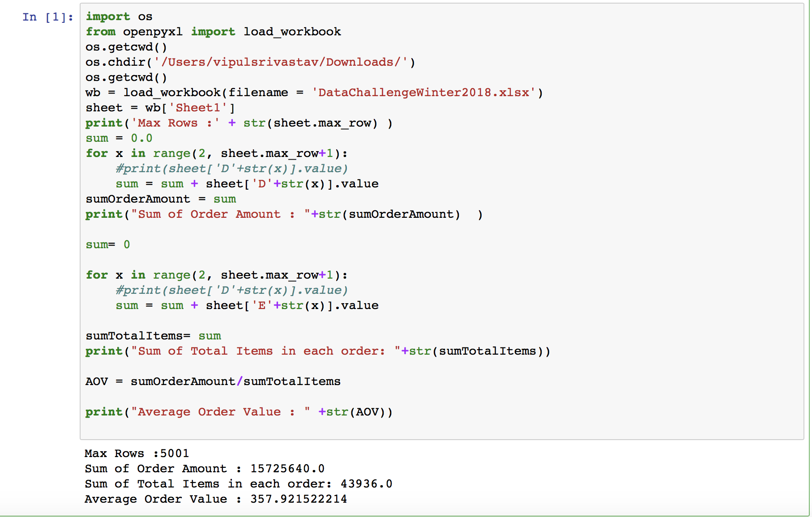Click the print "Sum of Order Amount" line

click(284, 214)
